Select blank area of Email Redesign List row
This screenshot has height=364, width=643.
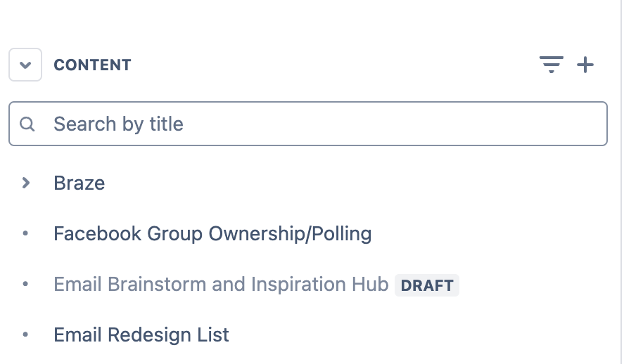click(x=419, y=335)
